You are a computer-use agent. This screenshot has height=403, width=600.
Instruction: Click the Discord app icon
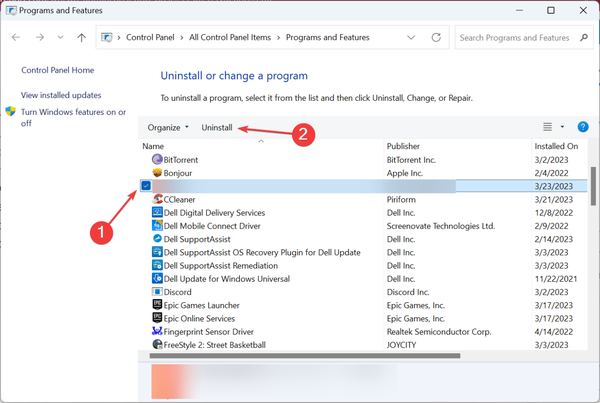157,292
